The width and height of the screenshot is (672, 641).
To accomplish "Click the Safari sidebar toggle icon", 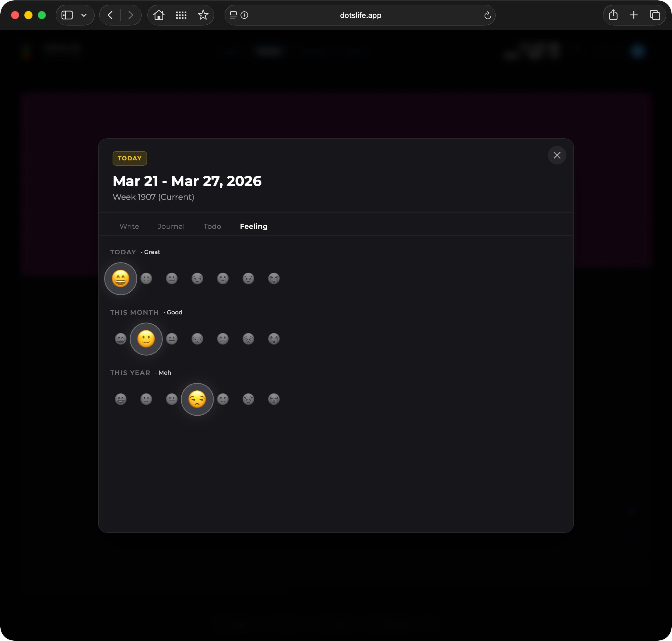I will [x=67, y=15].
